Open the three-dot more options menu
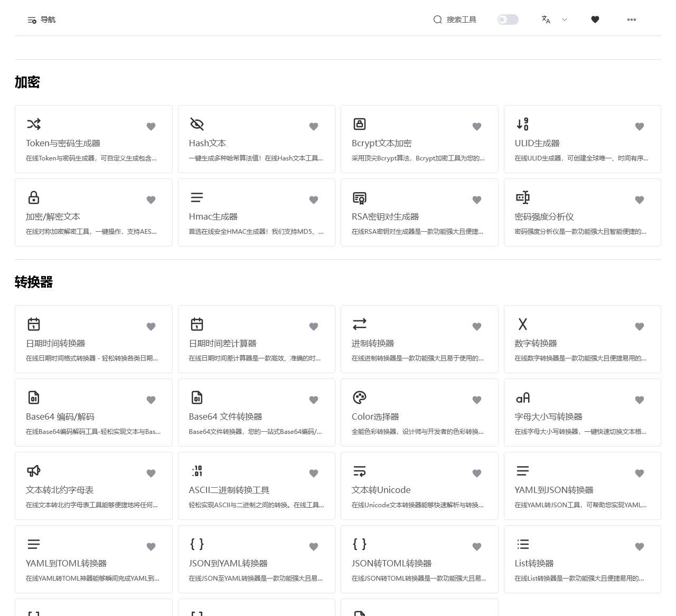 point(631,20)
